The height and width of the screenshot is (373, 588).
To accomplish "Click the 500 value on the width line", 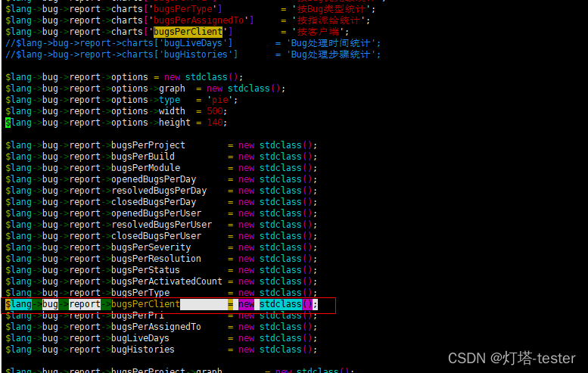I will click(x=214, y=111).
